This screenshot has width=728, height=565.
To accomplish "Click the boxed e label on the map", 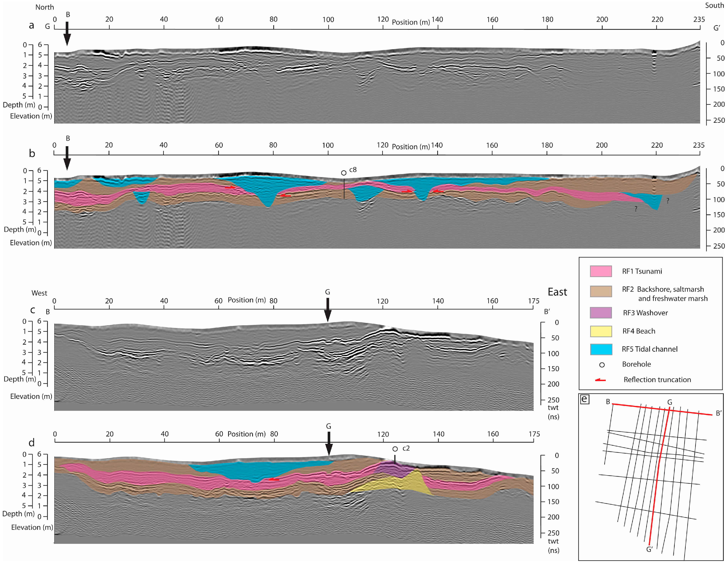I will coord(585,399).
